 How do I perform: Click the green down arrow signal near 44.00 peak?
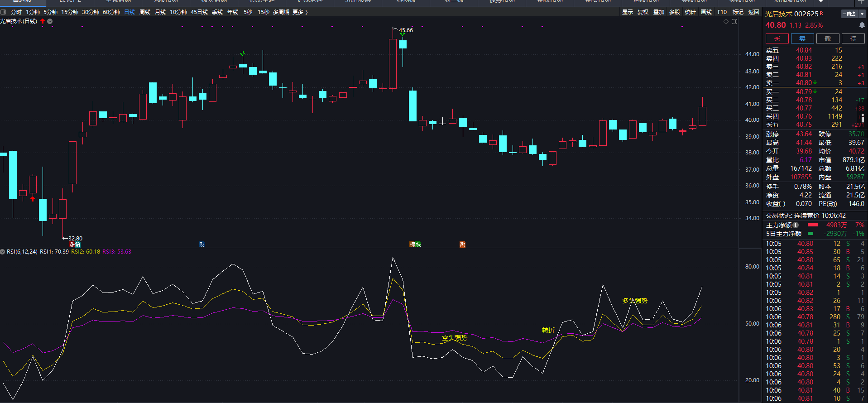243,53
